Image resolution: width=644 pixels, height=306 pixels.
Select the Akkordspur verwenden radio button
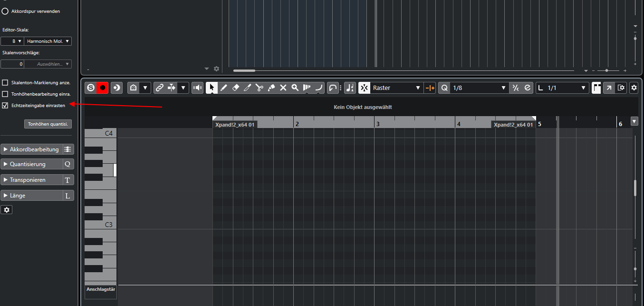[5, 11]
